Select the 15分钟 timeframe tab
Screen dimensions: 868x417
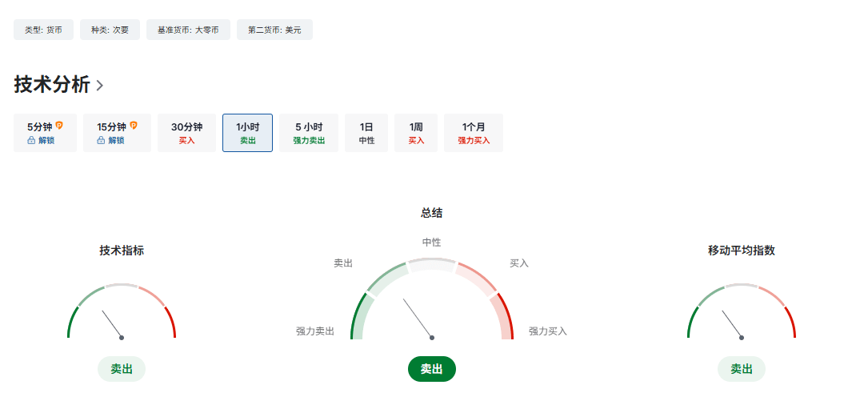tap(117, 133)
